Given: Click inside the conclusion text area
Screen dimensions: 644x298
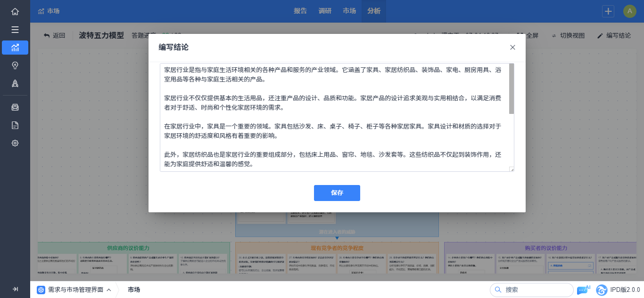Looking at the screenshot, I should 335,117.
